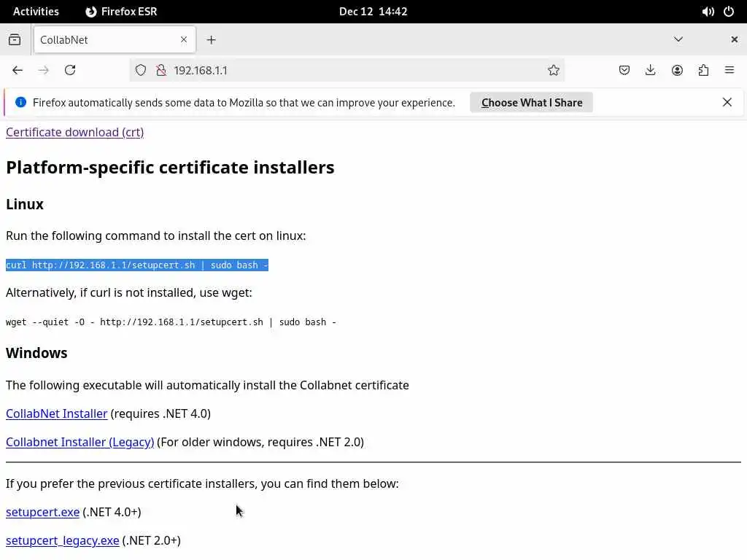Open the Extensions panel
The image size is (747, 560).
coord(703,71)
